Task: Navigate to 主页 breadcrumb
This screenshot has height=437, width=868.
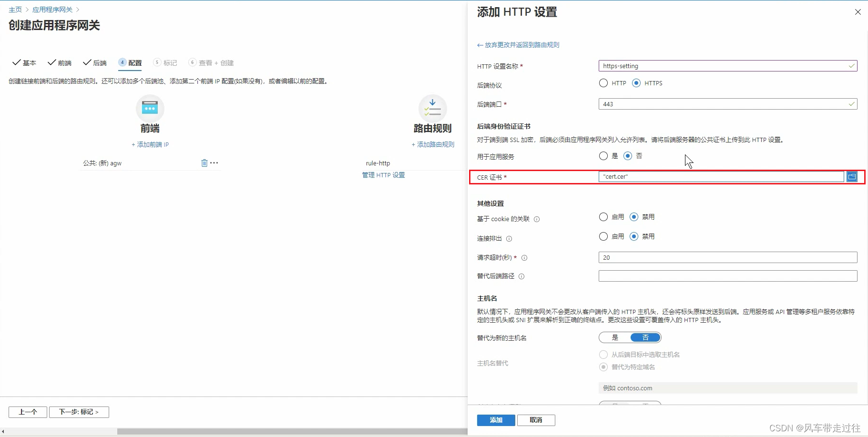Action: (15, 10)
